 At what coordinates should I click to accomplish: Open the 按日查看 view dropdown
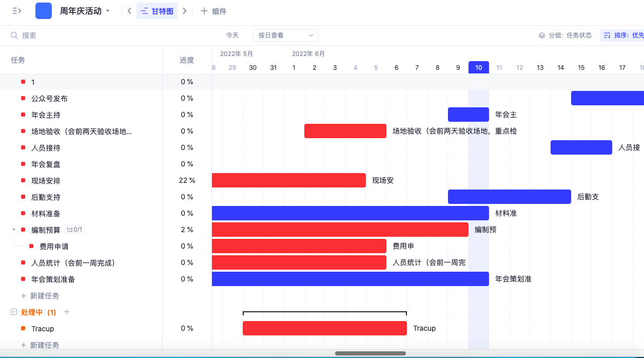tap(285, 35)
